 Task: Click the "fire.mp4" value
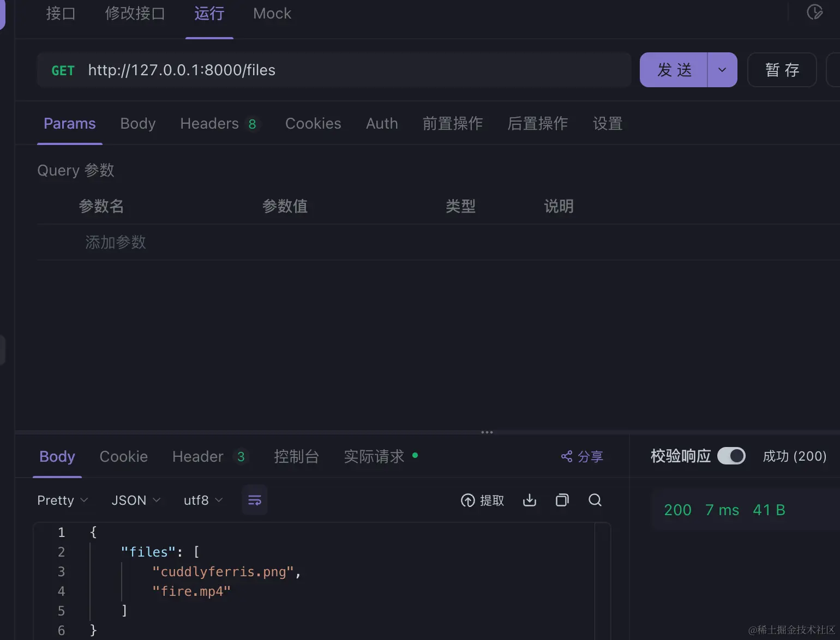(x=191, y=591)
